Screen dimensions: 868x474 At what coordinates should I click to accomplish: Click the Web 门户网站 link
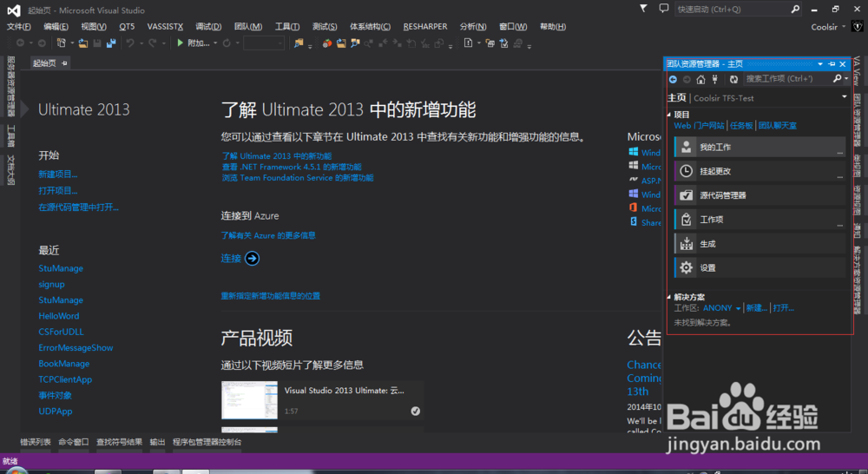click(x=699, y=126)
